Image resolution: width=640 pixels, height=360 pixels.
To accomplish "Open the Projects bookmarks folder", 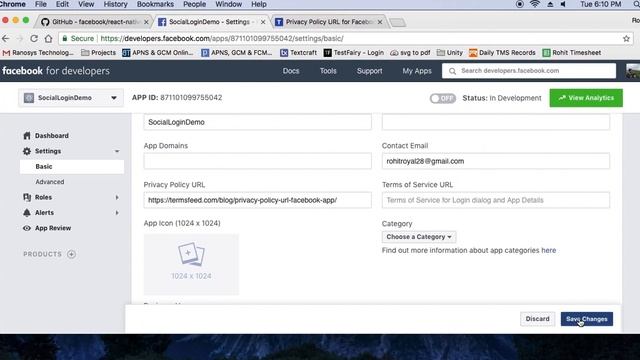I will click(98, 53).
